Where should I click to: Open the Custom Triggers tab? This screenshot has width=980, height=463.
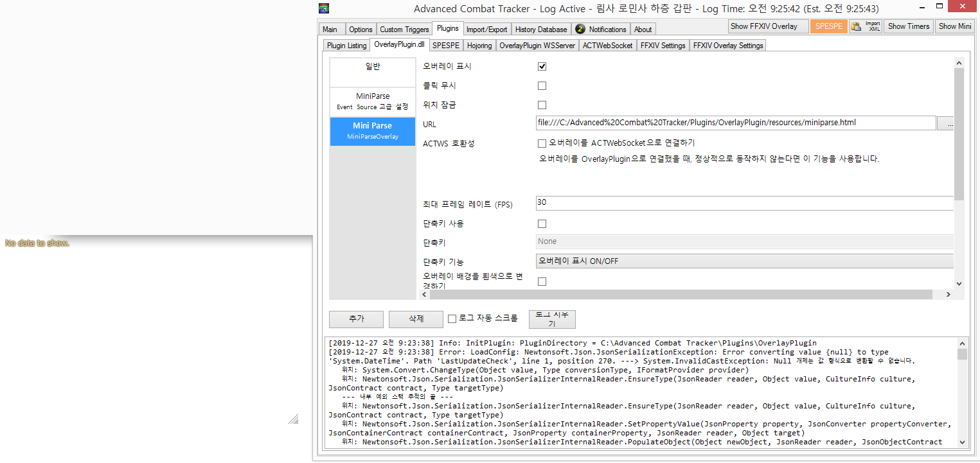pos(404,29)
